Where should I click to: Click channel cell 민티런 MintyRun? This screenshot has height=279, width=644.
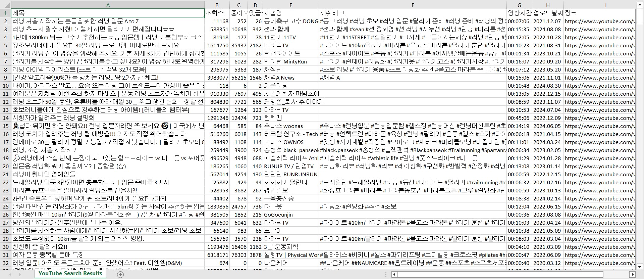(291, 61)
